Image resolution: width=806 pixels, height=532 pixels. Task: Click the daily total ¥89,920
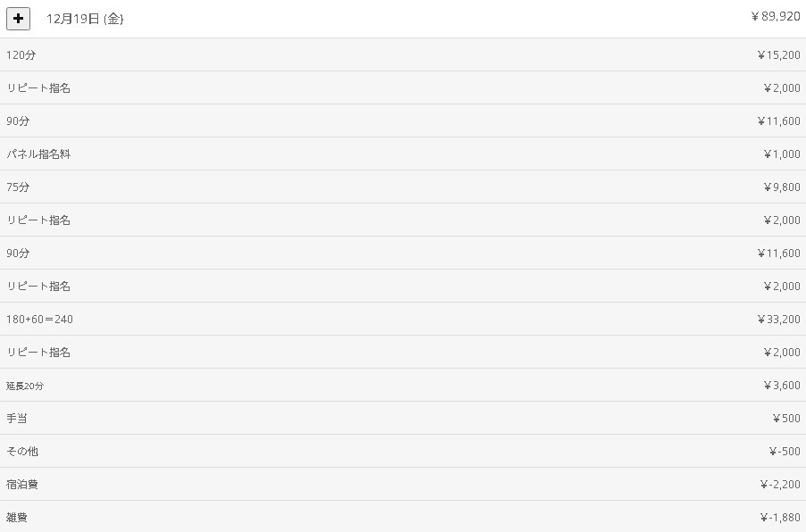coord(775,16)
